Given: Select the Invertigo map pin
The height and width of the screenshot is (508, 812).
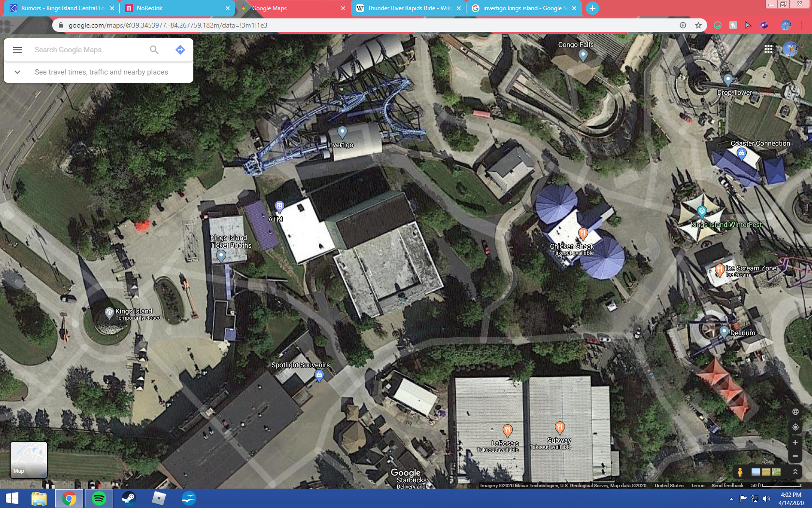Looking at the screenshot, I should pyautogui.click(x=342, y=132).
